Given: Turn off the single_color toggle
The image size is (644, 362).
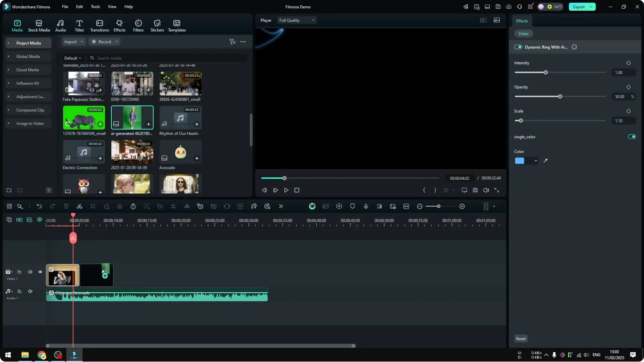Looking at the screenshot, I should click(632, 137).
